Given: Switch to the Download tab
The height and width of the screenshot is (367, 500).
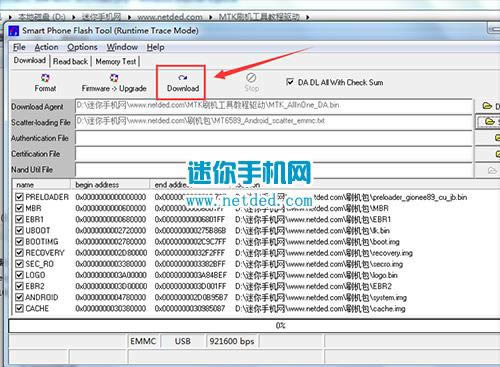Looking at the screenshot, I should pyautogui.click(x=30, y=61).
